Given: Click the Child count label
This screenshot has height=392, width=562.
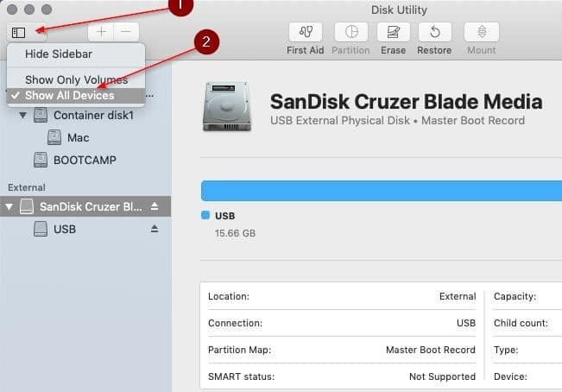Looking at the screenshot, I should point(521,323).
